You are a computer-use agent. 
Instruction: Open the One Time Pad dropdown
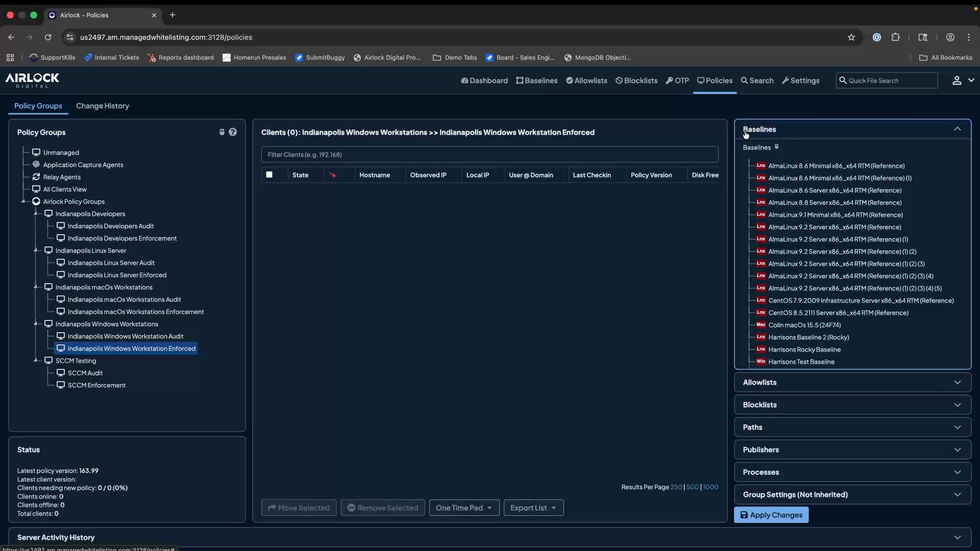click(x=464, y=508)
